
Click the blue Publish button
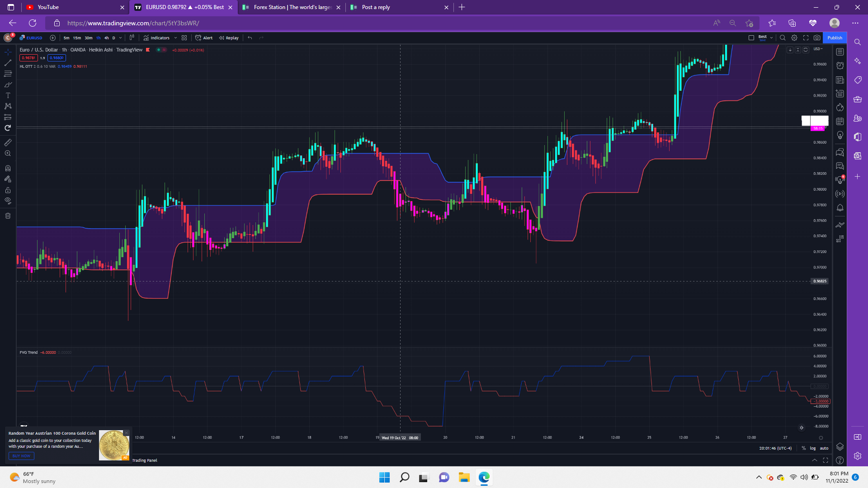point(835,38)
